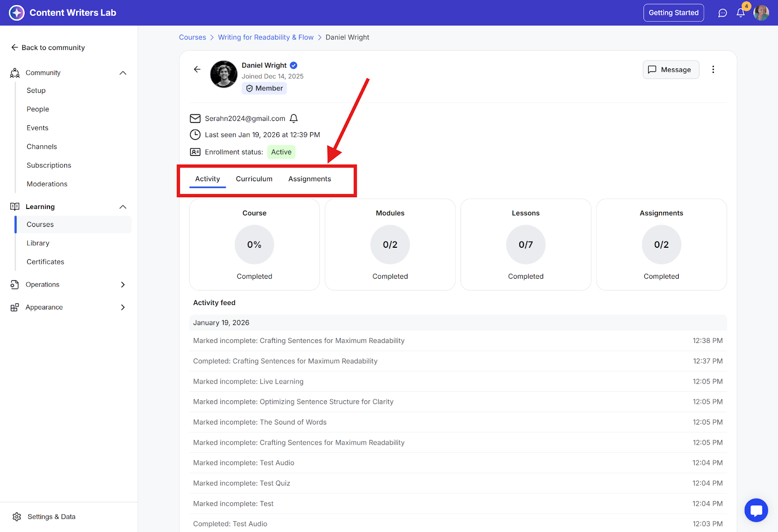
Task: Click the Courses breadcrumb link
Action: tap(193, 37)
